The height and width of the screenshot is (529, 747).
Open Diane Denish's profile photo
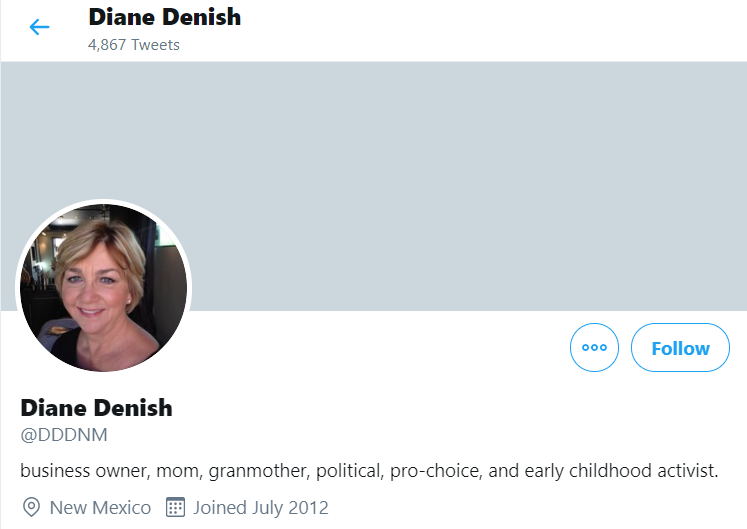pyautogui.click(x=103, y=288)
